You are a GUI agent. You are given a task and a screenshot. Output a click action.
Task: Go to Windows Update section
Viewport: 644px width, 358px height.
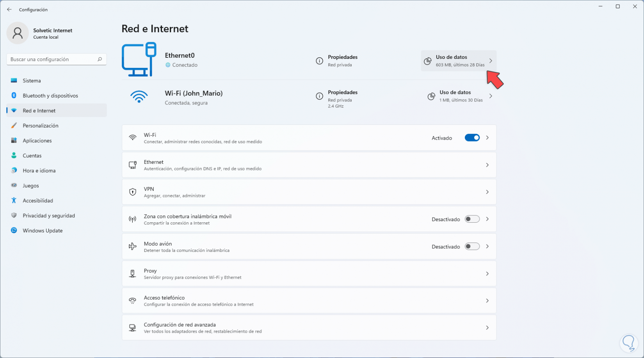pos(43,230)
